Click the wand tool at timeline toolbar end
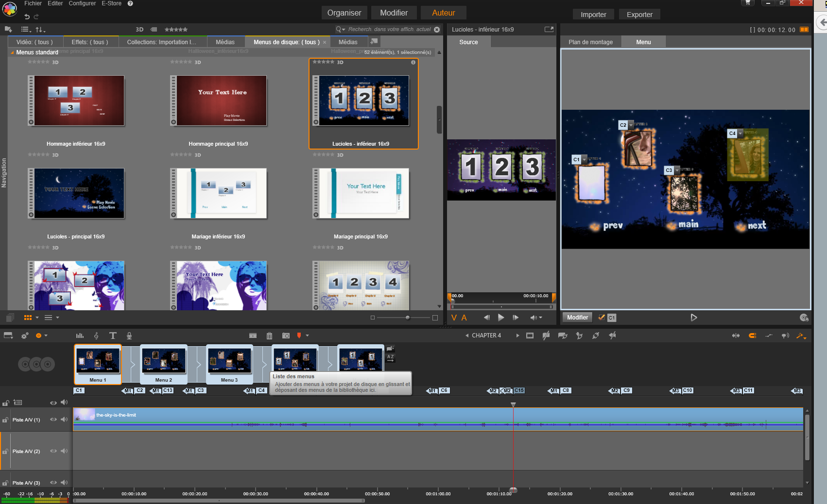 800,336
